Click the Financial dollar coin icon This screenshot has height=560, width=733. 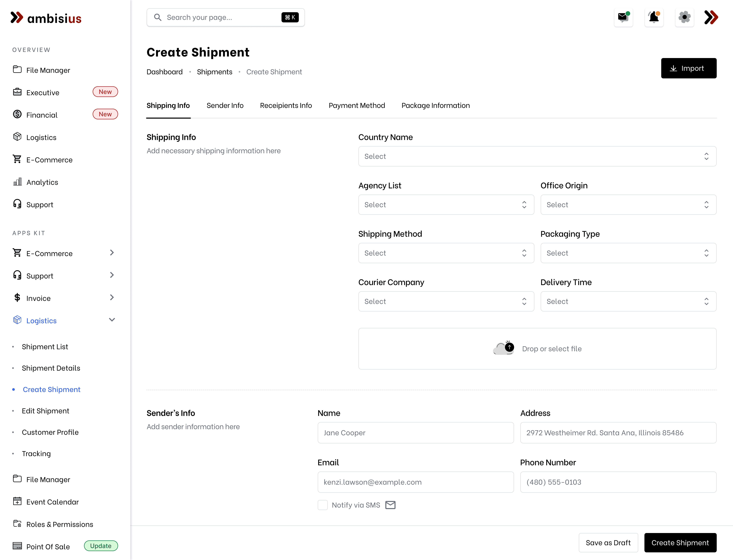[x=17, y=114]
